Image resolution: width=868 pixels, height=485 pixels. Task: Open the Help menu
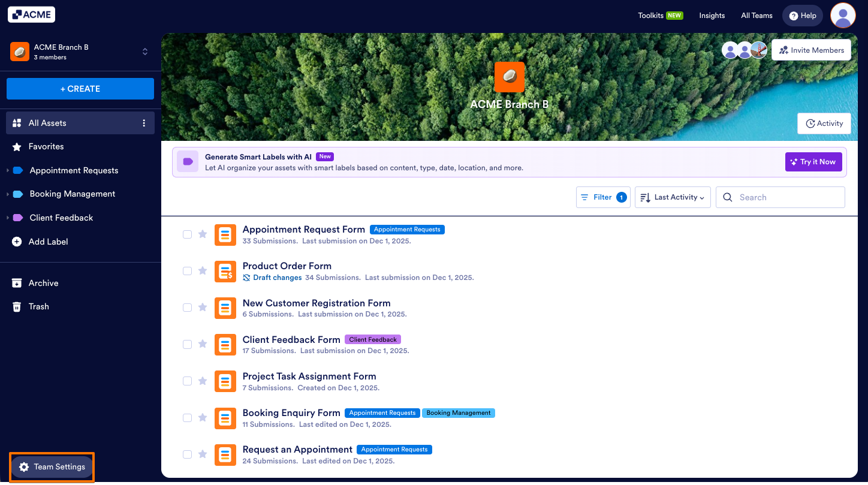point(803,16)
